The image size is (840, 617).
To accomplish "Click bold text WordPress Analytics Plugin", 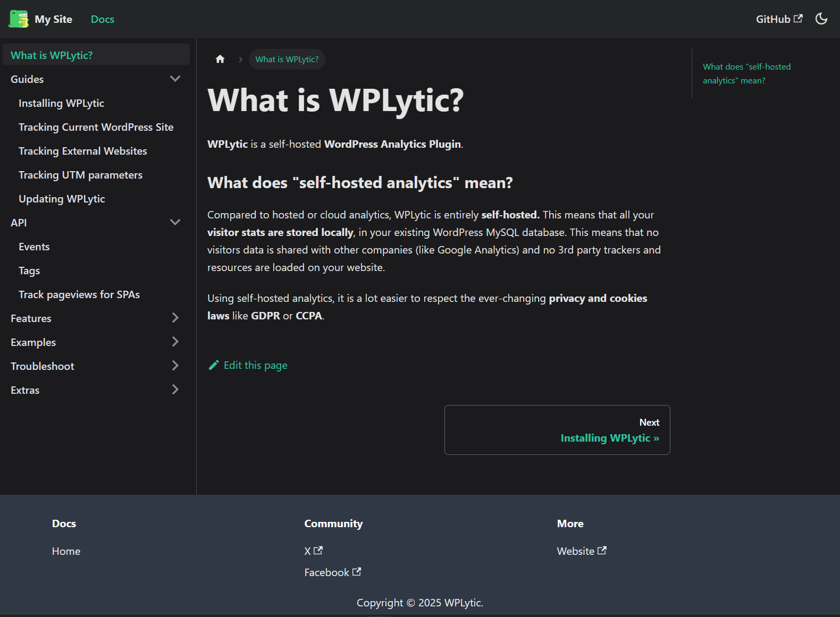I will [392, 144].
